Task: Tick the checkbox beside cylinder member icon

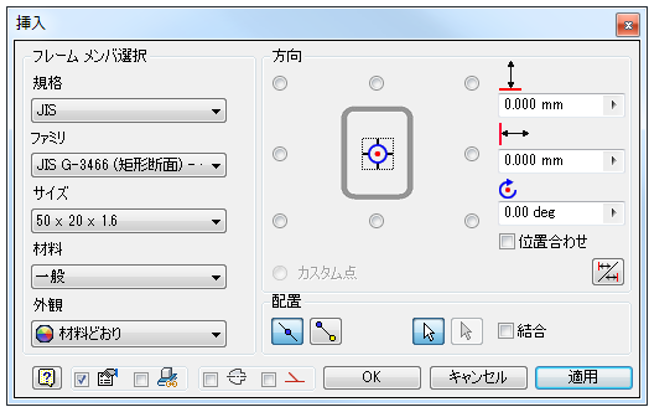Action: [x=210, y=379]
